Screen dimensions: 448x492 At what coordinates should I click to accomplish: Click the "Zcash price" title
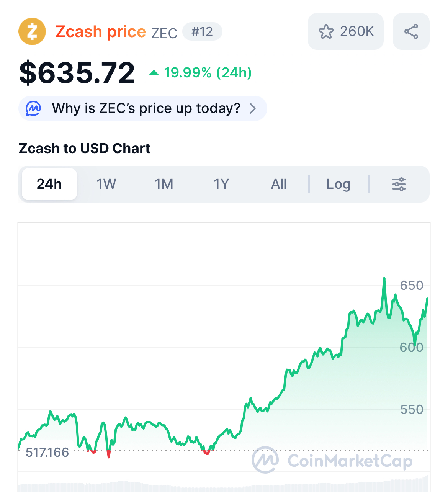pyautogui.click(x=101, y=31)
